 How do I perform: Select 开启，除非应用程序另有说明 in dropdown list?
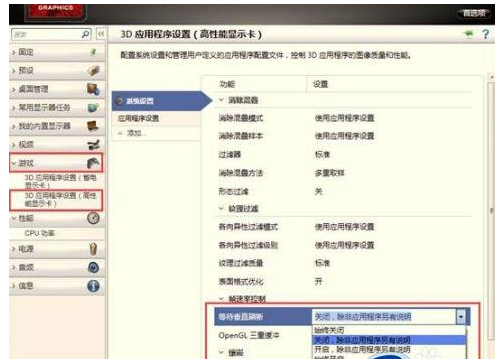(x=389, y=349)
